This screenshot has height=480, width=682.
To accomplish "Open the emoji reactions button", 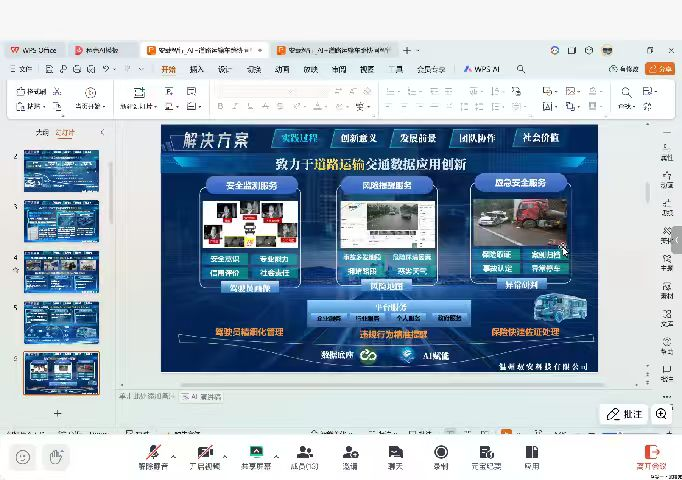I will tap(23, 457).
